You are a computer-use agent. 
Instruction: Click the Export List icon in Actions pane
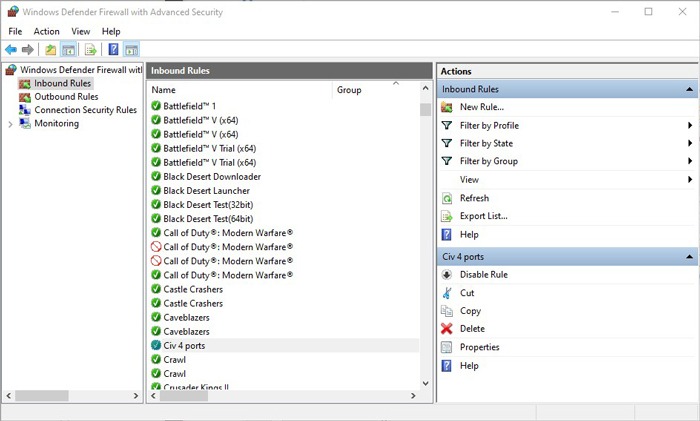click(x=446, y=216)
